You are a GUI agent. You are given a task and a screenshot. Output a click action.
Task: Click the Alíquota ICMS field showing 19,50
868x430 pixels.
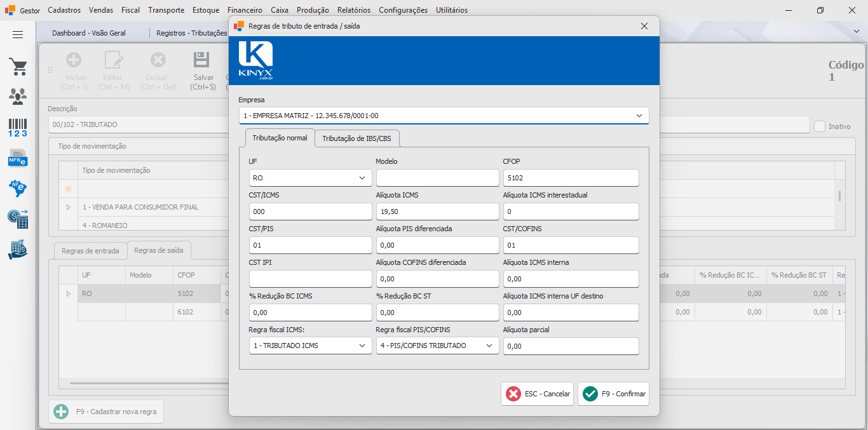pyautogui.click(x=438, y=212)
